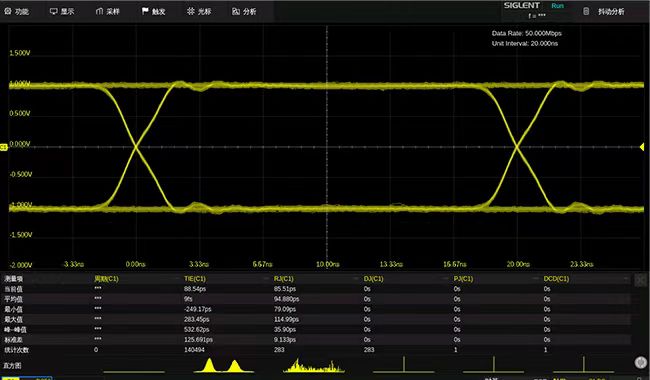Open the RJ(C1) histogram thumbnail
Screen dimensions: 650x380
313,365
